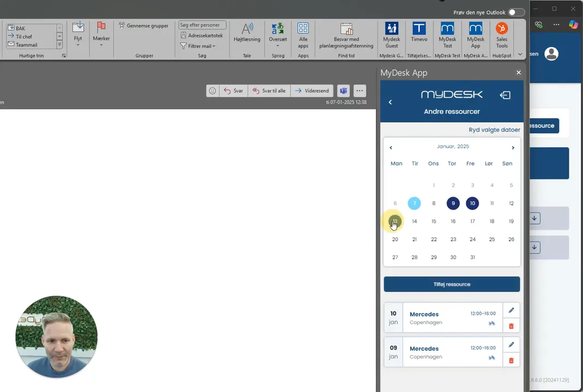Open the MyDesk Guest add-in
The height and width of the screenshot is (392, 583).
pos(392,35)
